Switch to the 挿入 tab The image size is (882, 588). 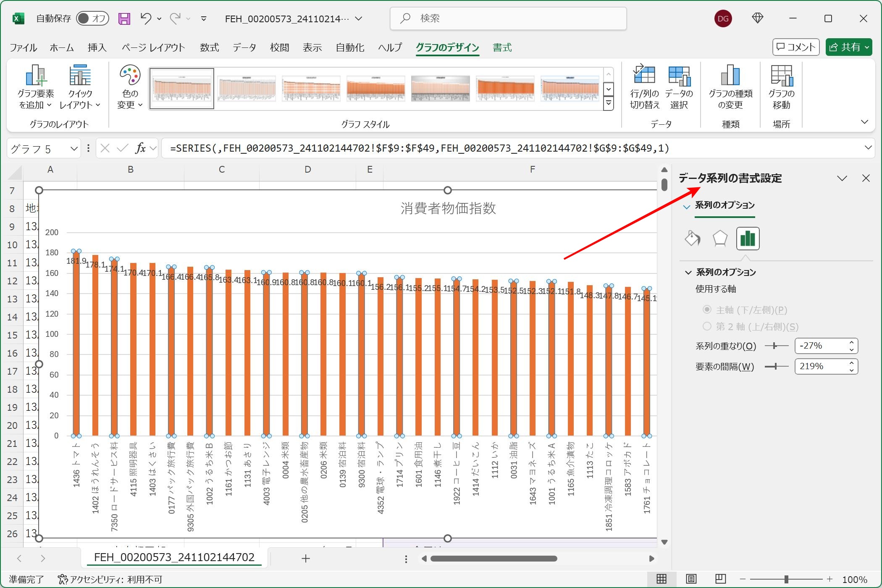pos(97,47)
